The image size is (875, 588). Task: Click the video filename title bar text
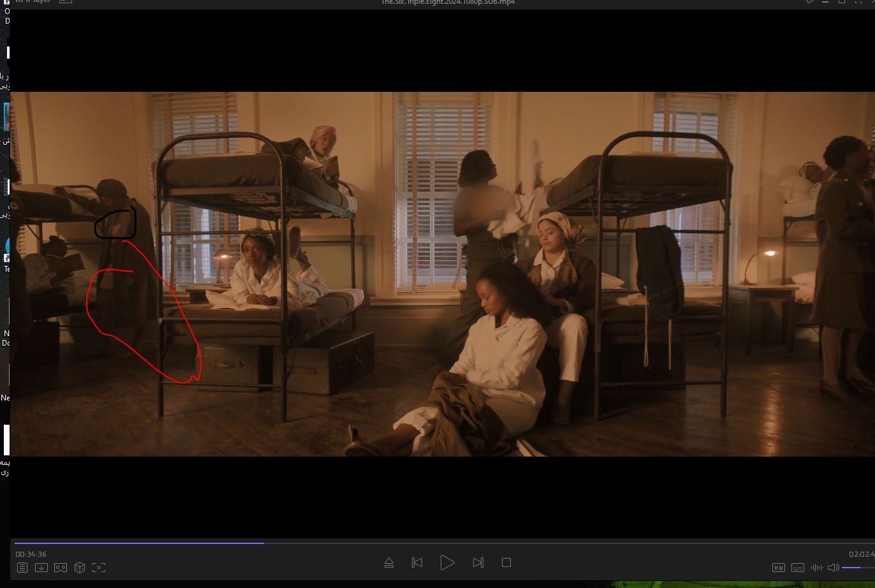[448, 3]
